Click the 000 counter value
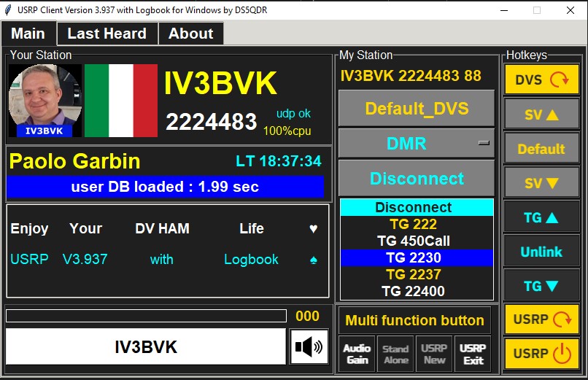 pos(308,316)
